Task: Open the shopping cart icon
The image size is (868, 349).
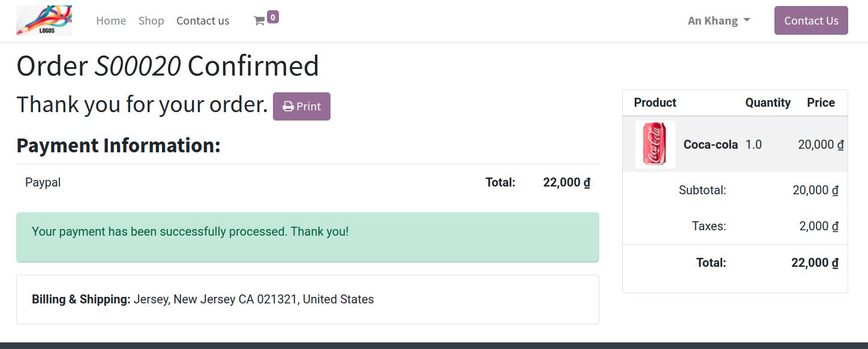Action: pyautogui.click(x=259, y=21)
